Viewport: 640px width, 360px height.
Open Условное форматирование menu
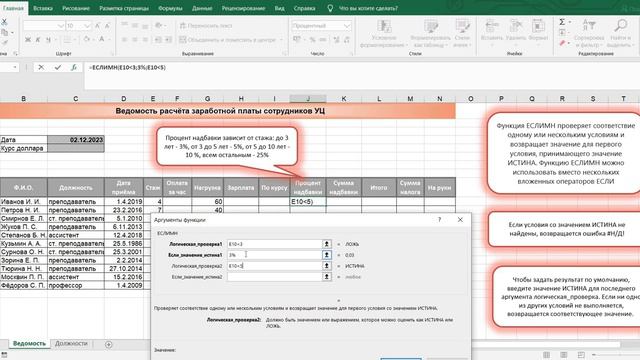coord(384,33)
